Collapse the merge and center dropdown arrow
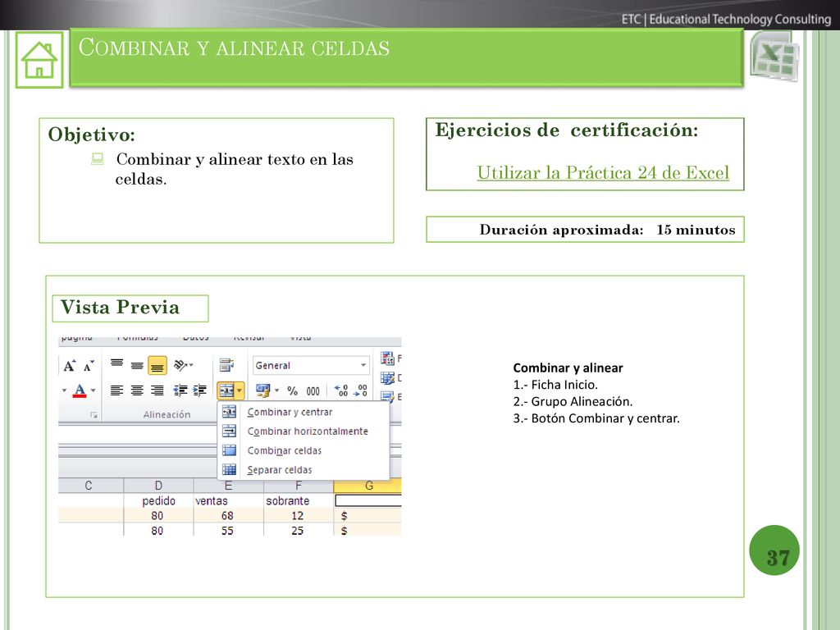Viewport: 840px width, 630px height. coord(240,390)
